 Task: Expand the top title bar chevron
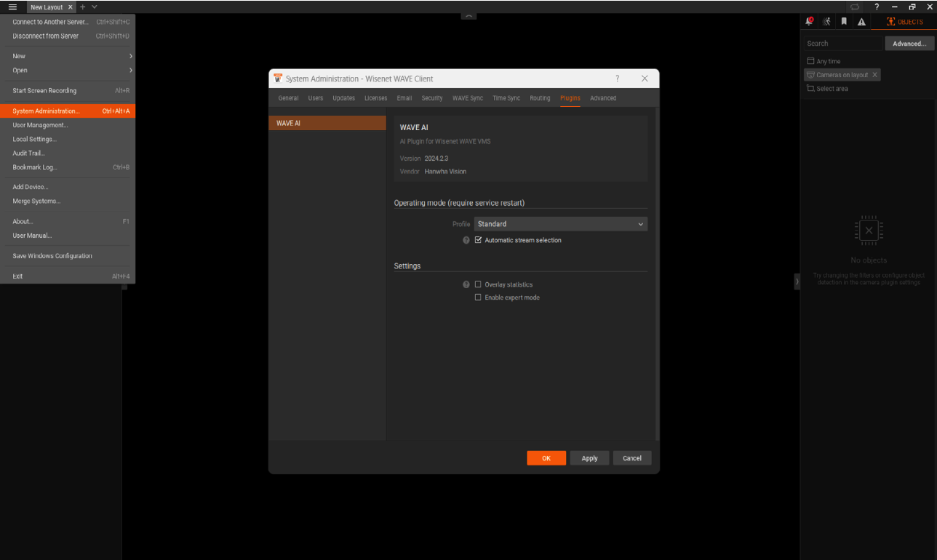tap(468, 16)
